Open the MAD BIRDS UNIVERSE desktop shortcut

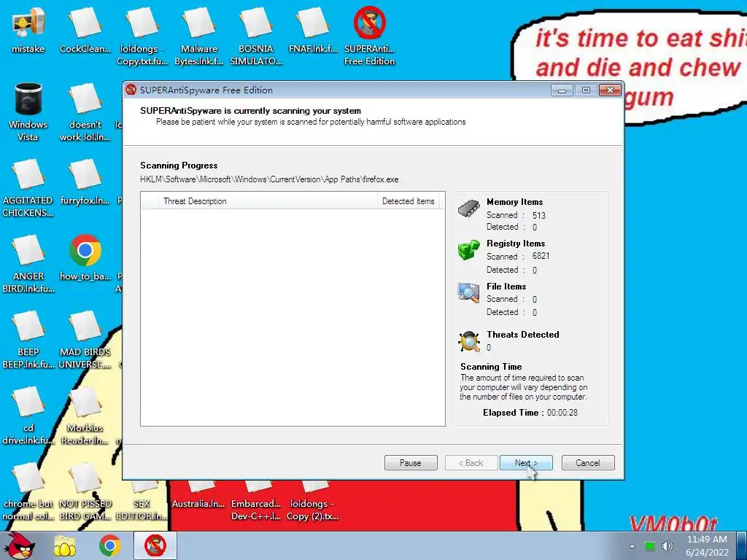[x=85, y=340]
